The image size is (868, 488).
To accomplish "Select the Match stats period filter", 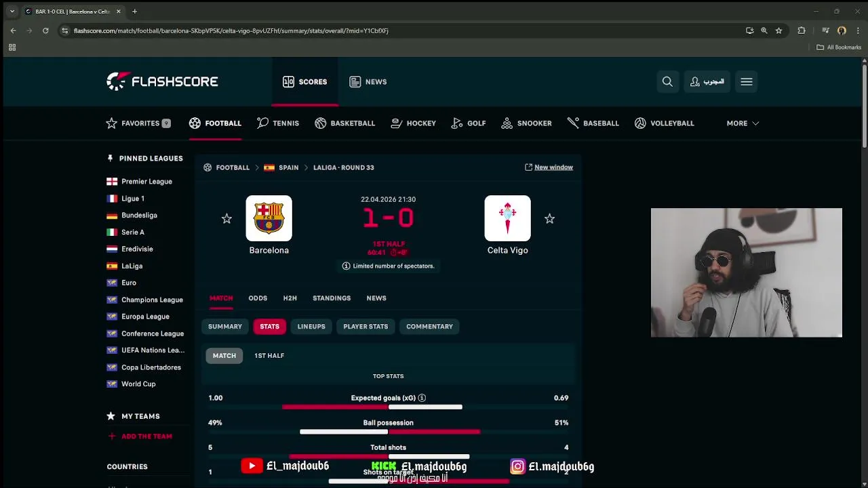I will 224,356.
